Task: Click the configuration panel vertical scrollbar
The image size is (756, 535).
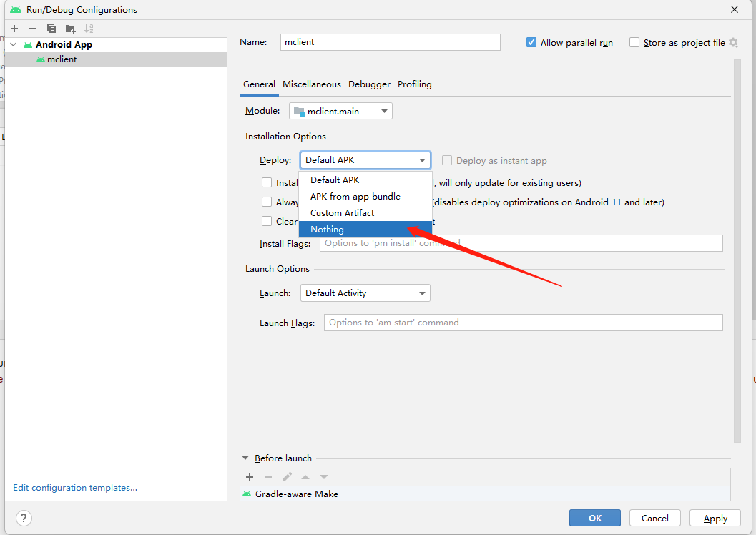Action: [737, 250]
